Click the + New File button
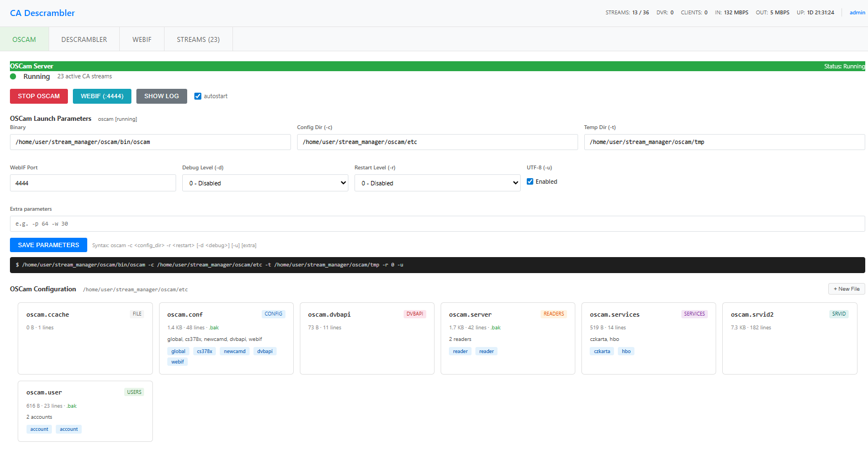868x459 pixels. (846, 289)
